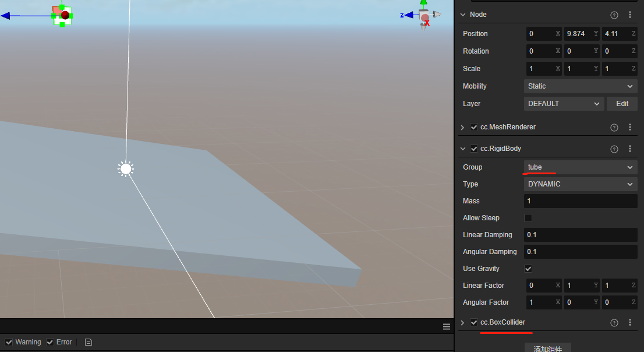Open help for cc.BoxCollider component

[614, 323]
